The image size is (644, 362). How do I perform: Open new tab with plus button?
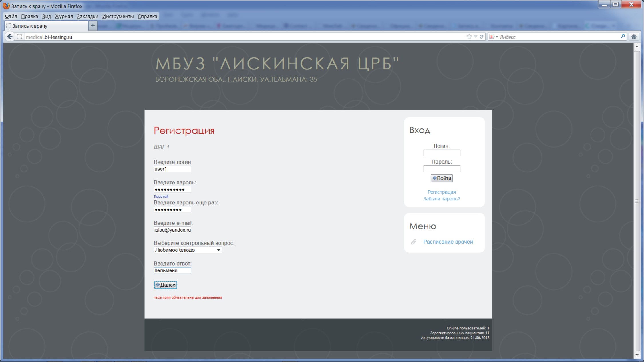click(93, 26)
